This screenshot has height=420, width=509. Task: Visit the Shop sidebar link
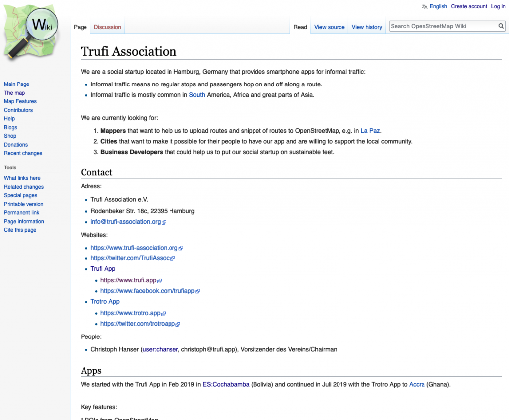[x=10, y=136]
